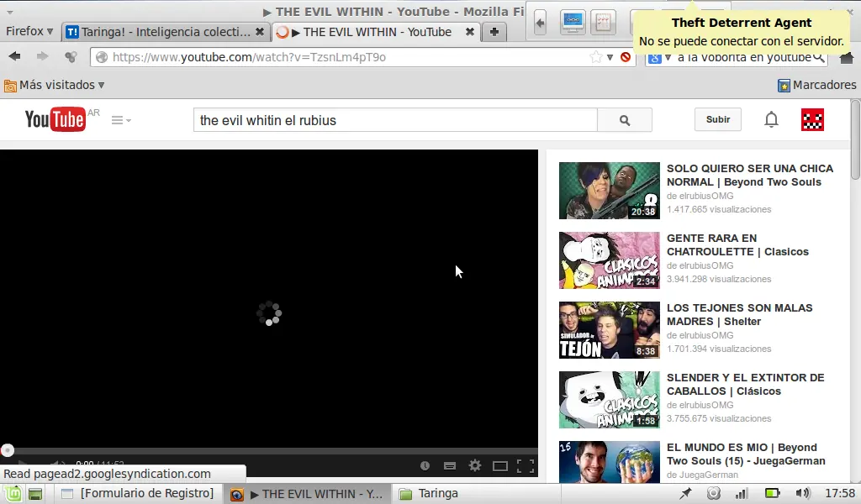This screenshot has width=861, height=504.
Task: Click the show desktop icon in taskbar
Action: tap(35, 494)
